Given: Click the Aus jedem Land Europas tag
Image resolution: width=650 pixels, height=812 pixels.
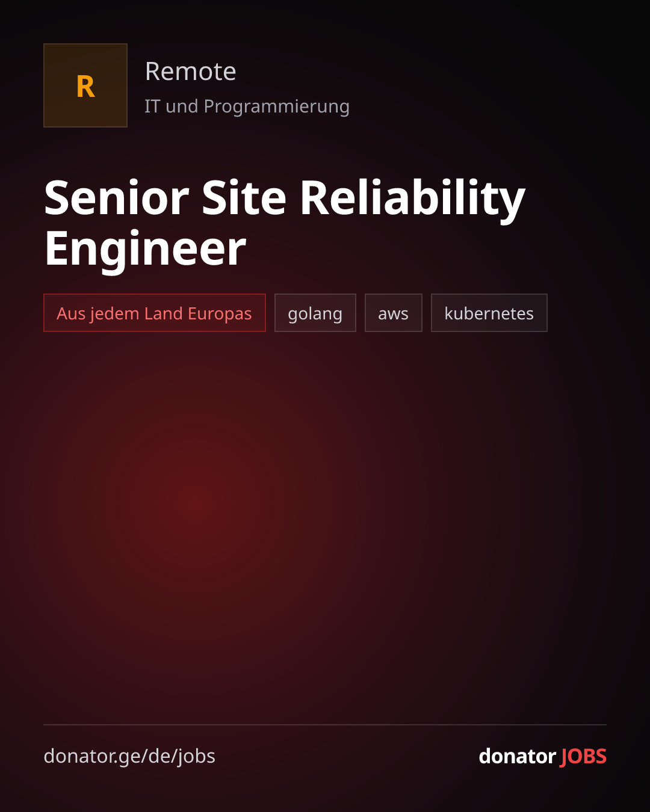Looking at the screenshot, I should pyautogui.click(x=155, y=313).
